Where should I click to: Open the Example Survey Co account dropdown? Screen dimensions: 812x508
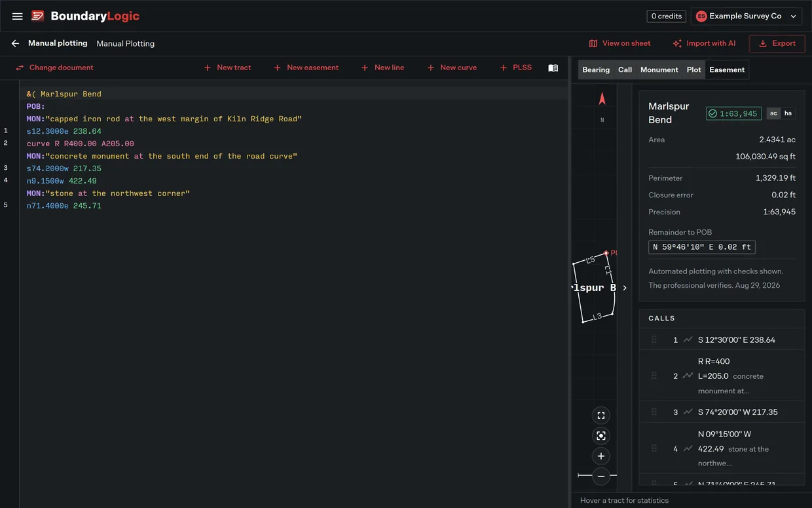tap(747, 16)
